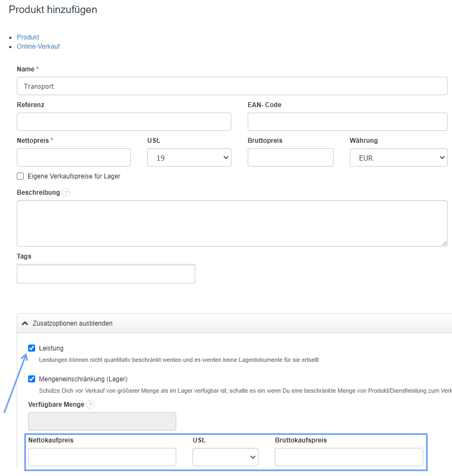Click the help icon beside Verfügbare Menge
452x476 pixels.
[90, 405]
